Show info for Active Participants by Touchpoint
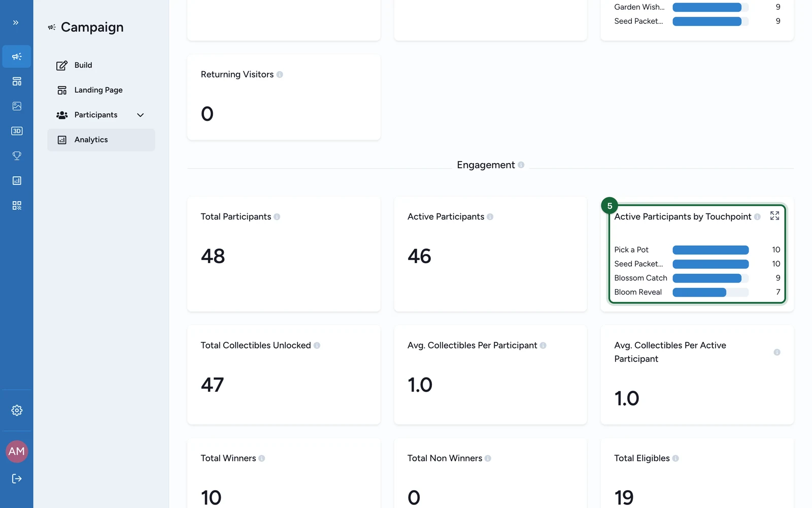Image resolution: width=812 pixels, height=508 pixels. [x=757, y=217]
